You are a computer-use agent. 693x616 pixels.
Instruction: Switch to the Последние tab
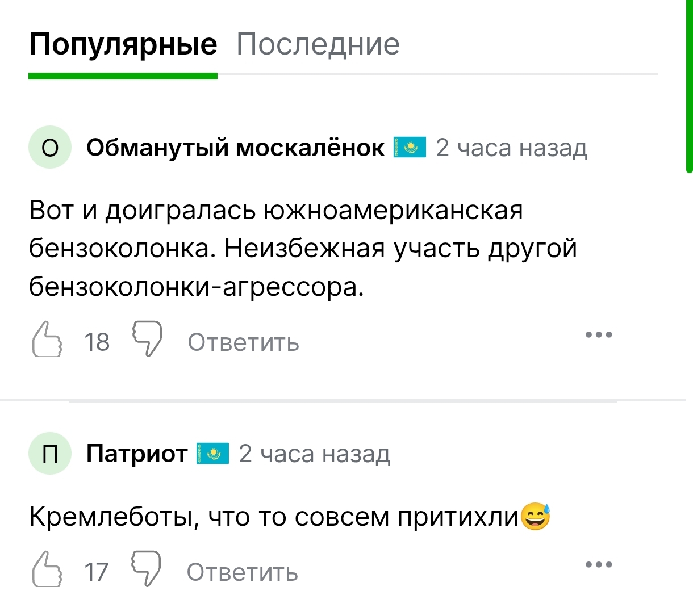pos(318,44)
